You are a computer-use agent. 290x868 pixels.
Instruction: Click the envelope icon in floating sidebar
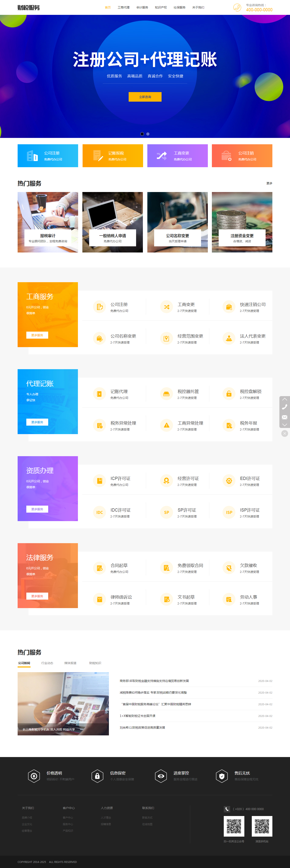pos(284,417)
